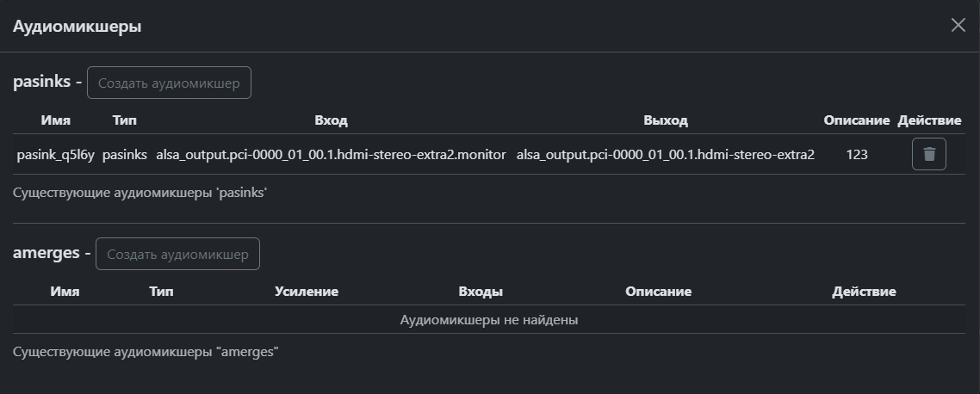
Task: Delete the pasink_q5l6y mixer with trash icon
Action: [928, 154]
